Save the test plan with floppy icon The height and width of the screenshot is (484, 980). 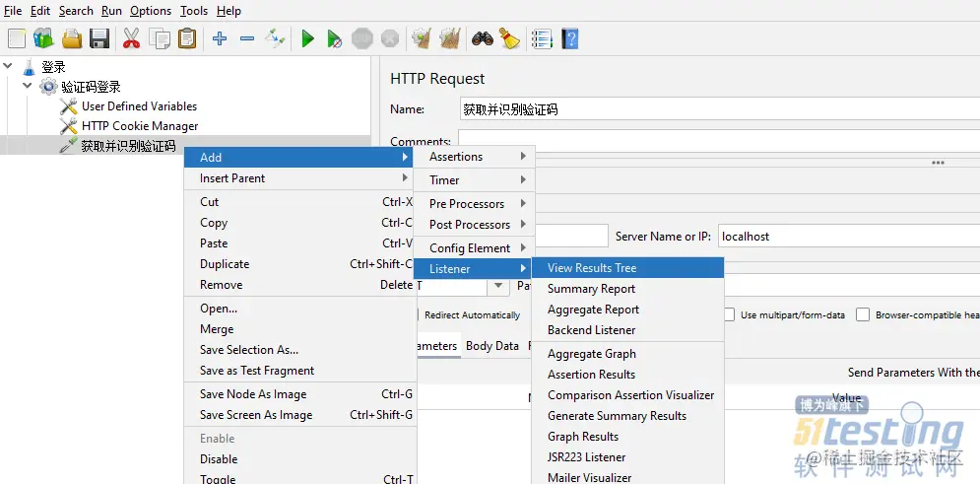click(99, 38)
